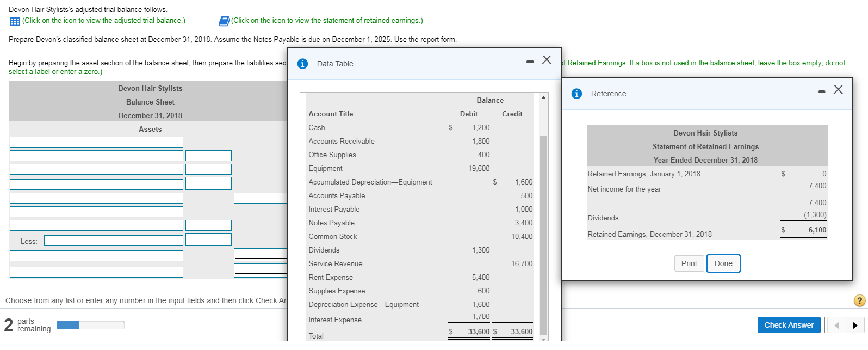Click the 'Accounts Payable' account title
868x350 pixels.
pyautogui.click(x=337, y=196)
